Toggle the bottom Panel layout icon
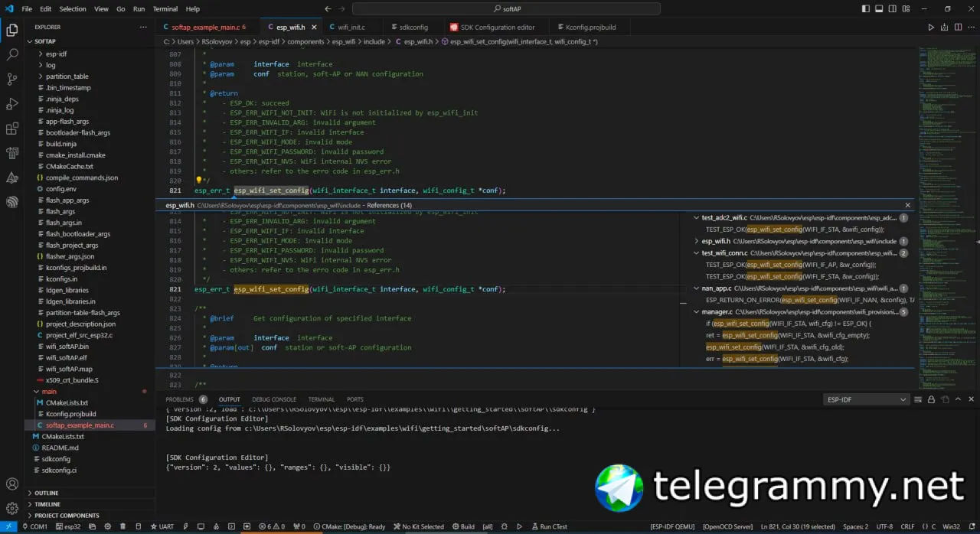 pos(880,9)
